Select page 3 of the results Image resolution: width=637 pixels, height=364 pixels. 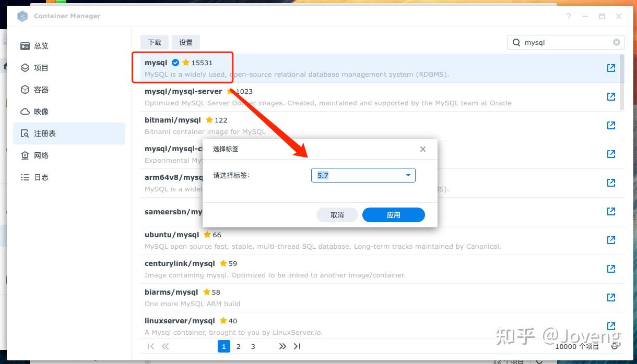pyautogui.click(x=253, y=346)
